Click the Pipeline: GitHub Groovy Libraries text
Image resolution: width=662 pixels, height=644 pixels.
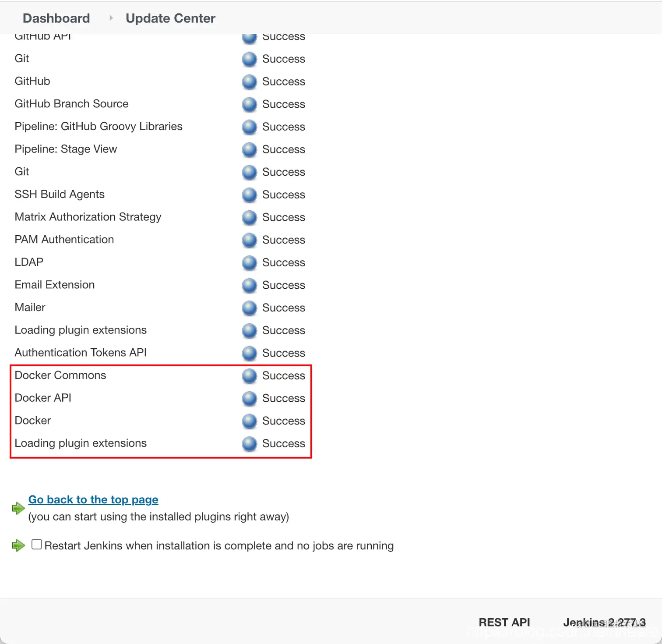click(x=99, y=127)
